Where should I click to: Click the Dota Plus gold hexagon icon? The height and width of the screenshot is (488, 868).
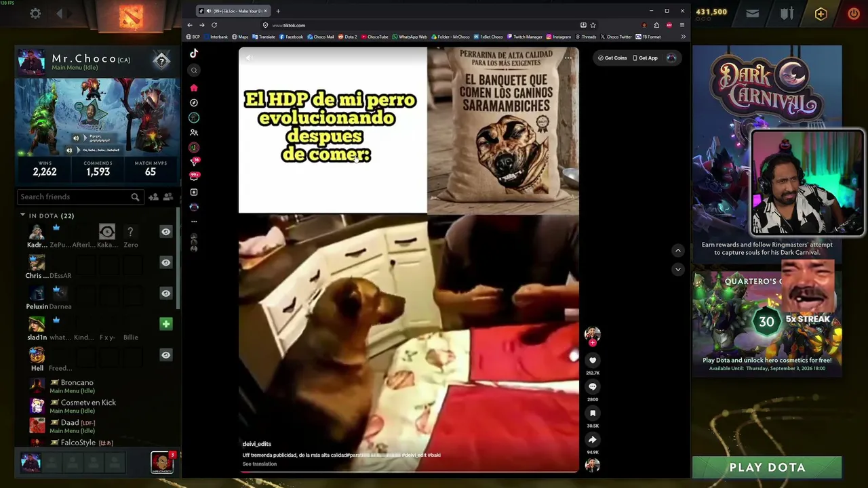click(821, 14)
